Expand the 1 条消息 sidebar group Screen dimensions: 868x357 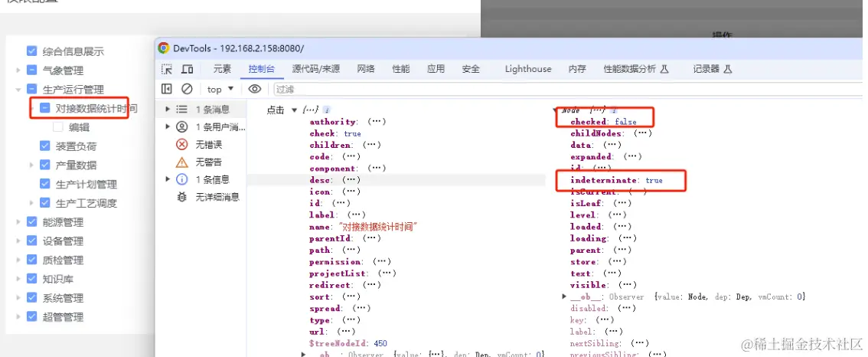168,110
